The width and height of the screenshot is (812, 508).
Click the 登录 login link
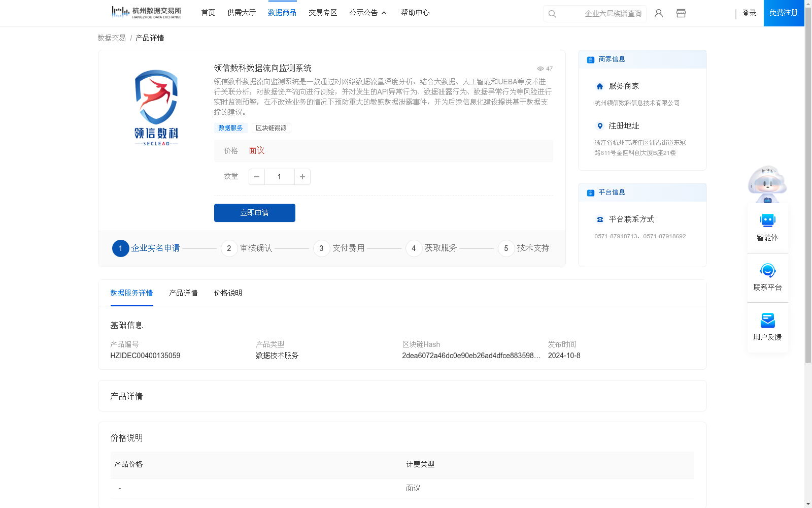click(x=749, y=13)
